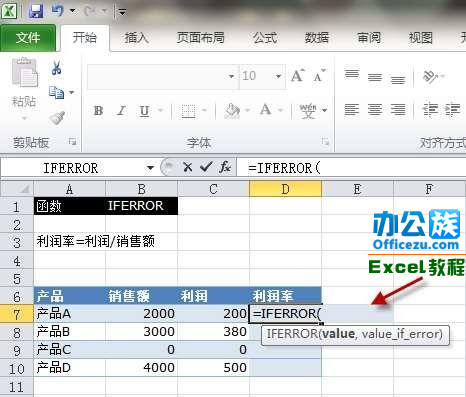Expand the font name dropdown arrow

pos(232,77)
